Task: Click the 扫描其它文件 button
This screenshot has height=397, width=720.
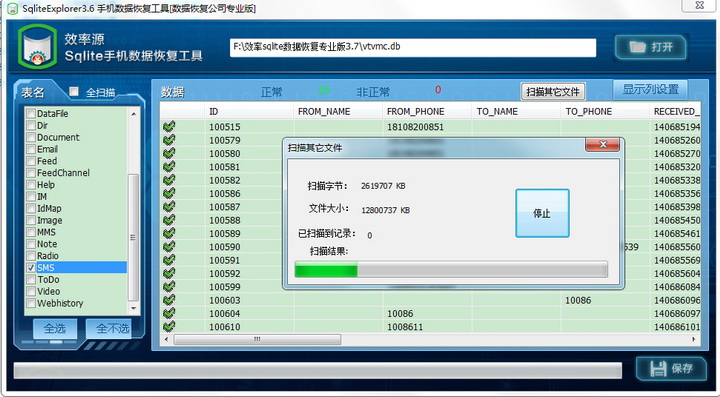Action: tap(552, 91)
